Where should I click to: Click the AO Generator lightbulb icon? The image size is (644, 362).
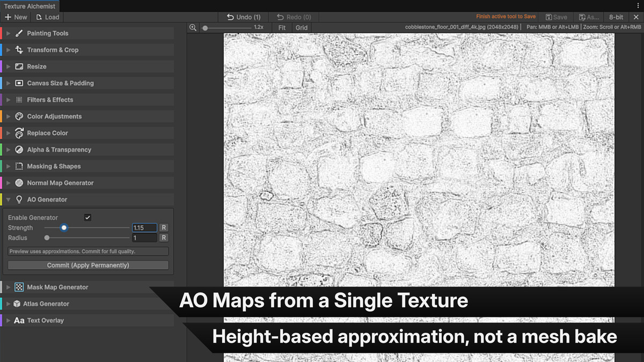pos(19,200)
